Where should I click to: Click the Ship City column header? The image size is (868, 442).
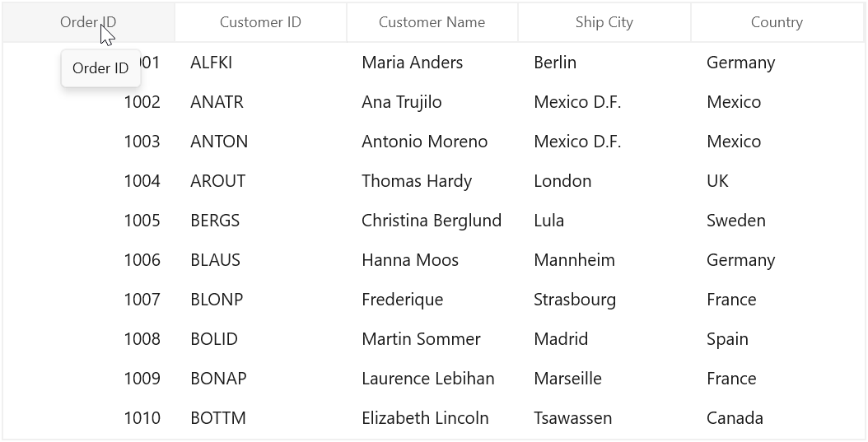coord(604,22)
